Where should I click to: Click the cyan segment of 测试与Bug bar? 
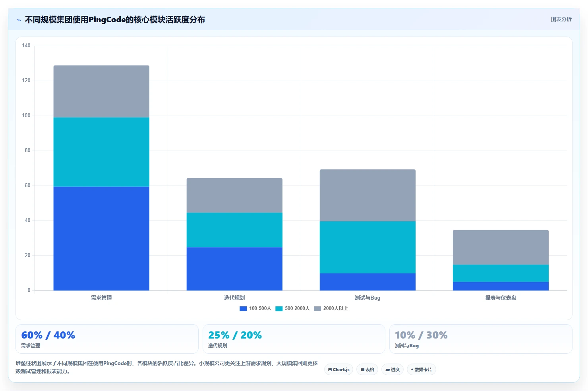pos(367,247)
